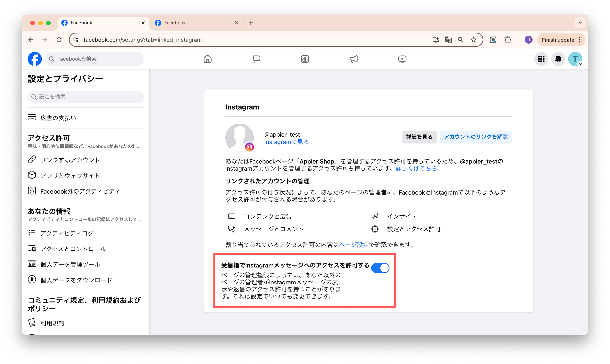Reload the page
Image resolution: width=610 pixels, height=364 pixels.
coord(59,40)
